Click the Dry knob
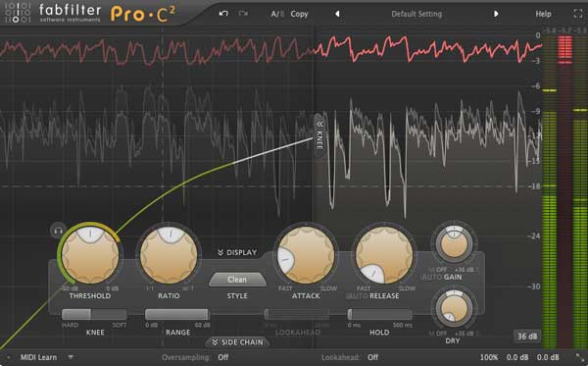 point(454,308)
